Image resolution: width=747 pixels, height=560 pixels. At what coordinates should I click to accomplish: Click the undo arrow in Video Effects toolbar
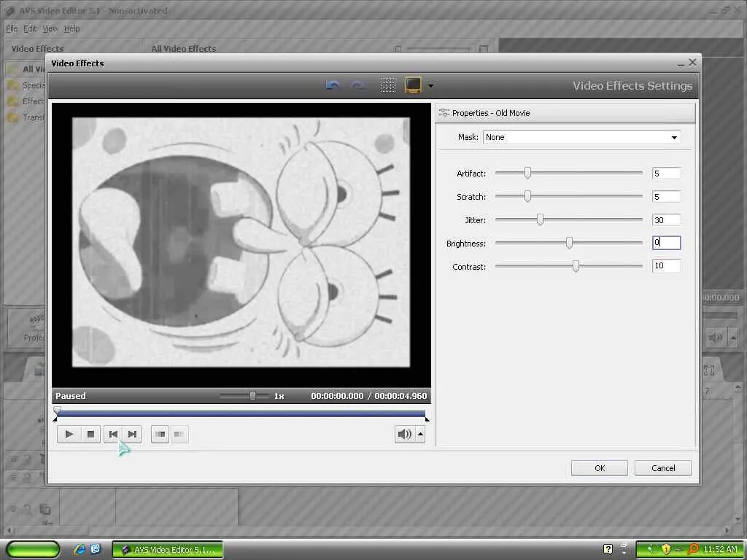point(333,86)
